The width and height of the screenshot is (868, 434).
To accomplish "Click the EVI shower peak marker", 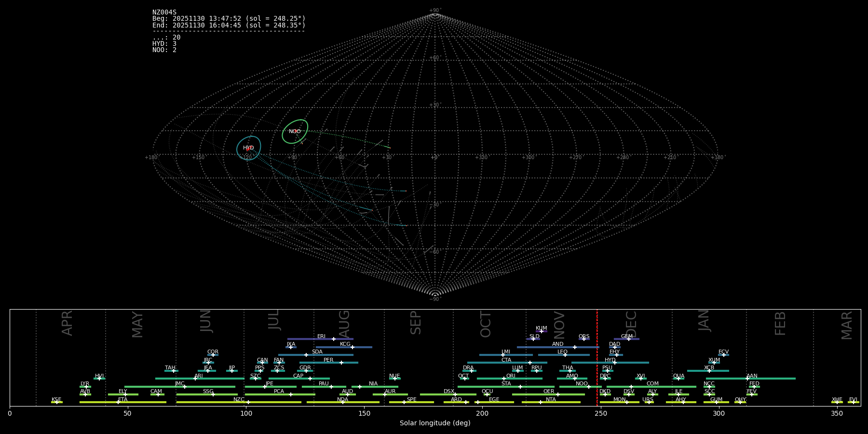I will click(x=853, y=402).
